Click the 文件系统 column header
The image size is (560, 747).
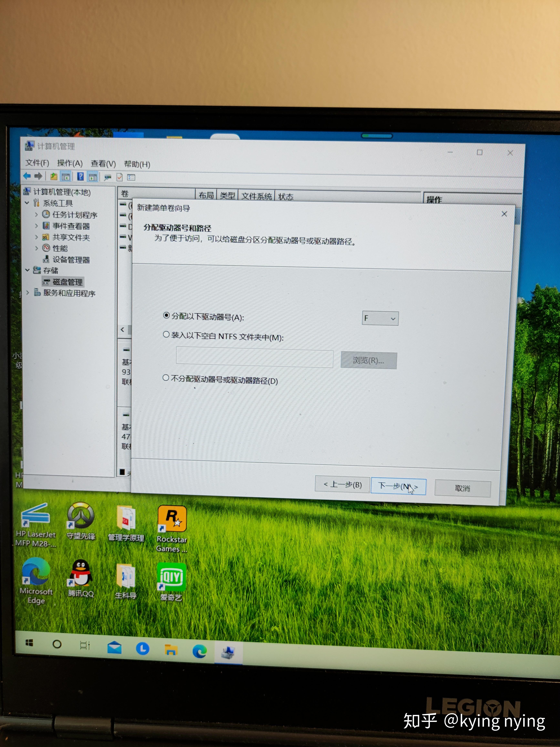tap(257, 196)
